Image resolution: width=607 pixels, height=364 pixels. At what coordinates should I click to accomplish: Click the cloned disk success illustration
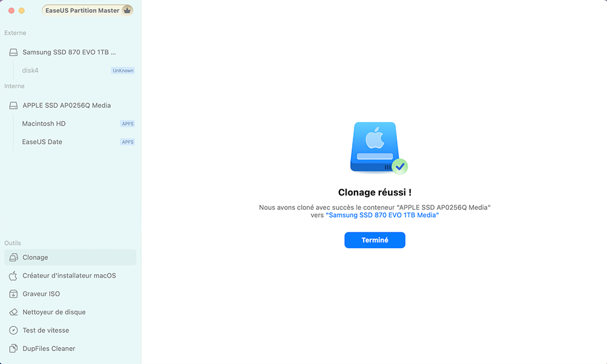[378, 148]
